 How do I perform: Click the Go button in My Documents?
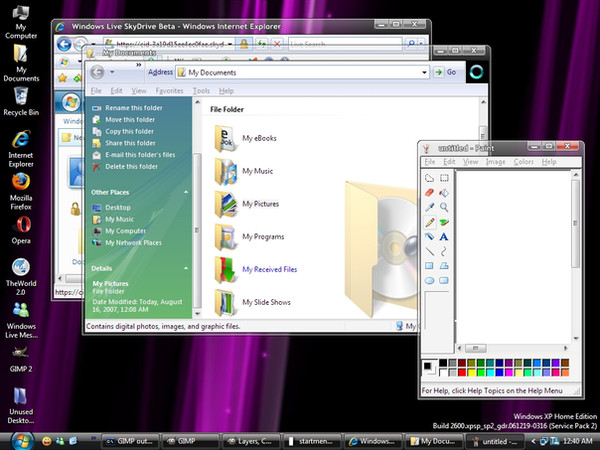pyautogui.click(x=446, y=72)
